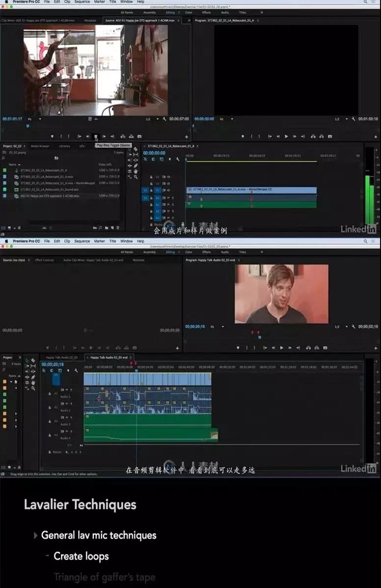The width and height of the screenshot is (381, 588).
Task: Click Export Frame camera in upper Source monitor
Action: (x=139, y=136)
